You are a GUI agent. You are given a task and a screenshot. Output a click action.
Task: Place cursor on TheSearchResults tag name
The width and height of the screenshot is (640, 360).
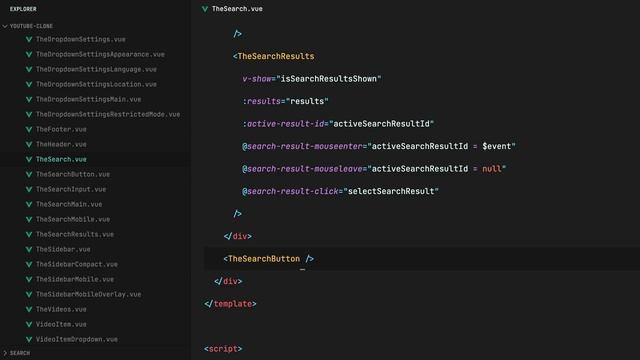click(x=276, y=56)
